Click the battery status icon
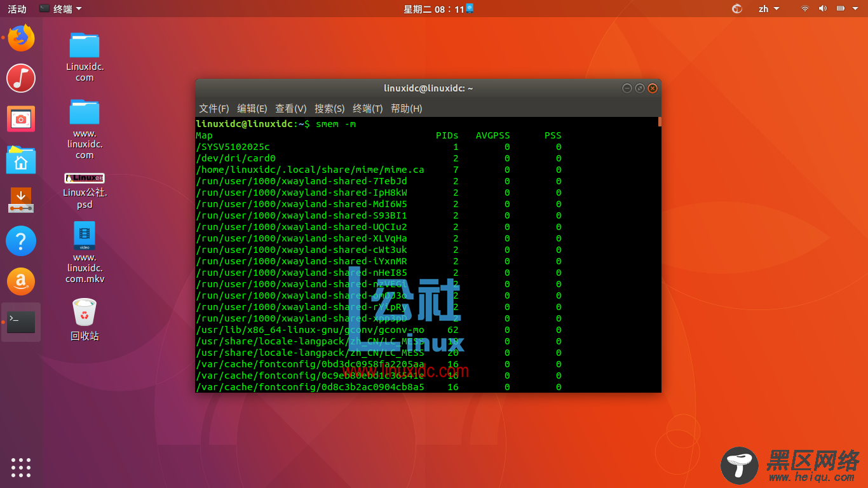Viewport: 868px width, 488px height. click(840, 9)
